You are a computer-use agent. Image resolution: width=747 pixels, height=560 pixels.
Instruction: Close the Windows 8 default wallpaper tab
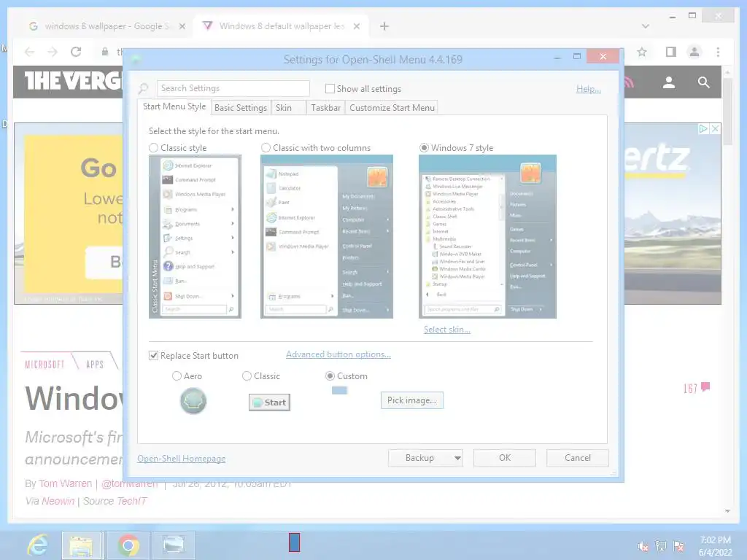pos(356,26)
